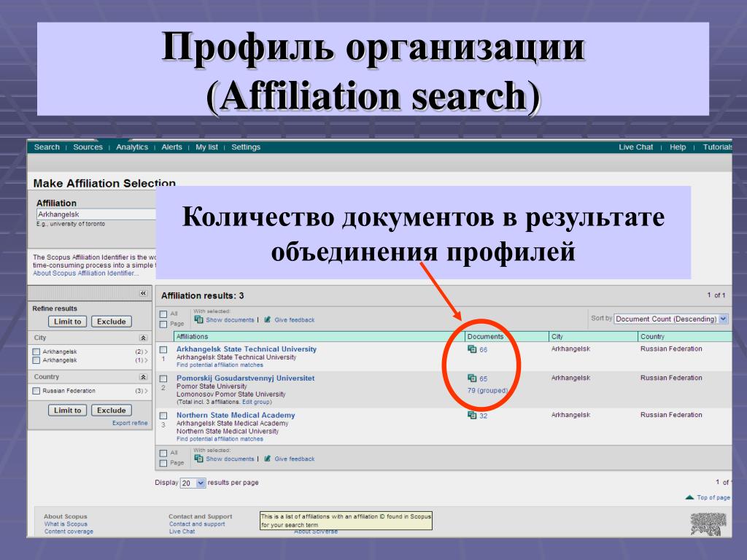This screenshot has width=747, height=560.
Task: Open the Sort by Document Count dropdown
Action: point(671,319)
